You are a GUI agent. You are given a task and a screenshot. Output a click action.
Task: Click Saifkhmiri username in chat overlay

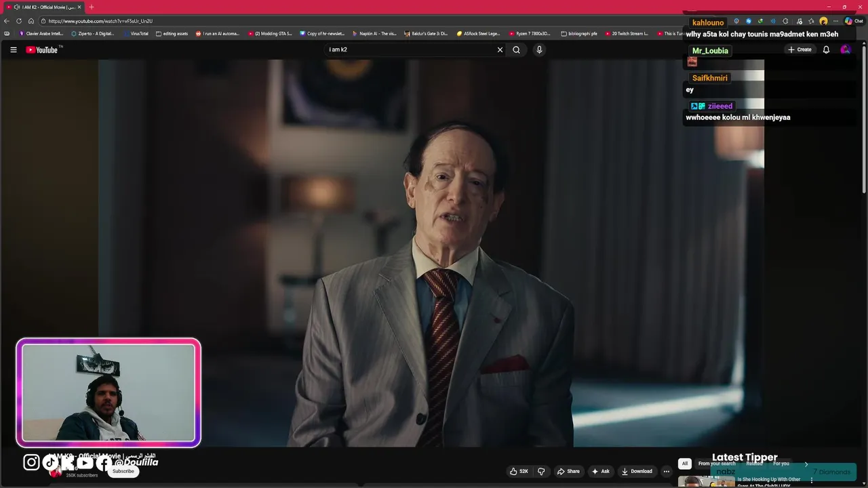[710, 78]
